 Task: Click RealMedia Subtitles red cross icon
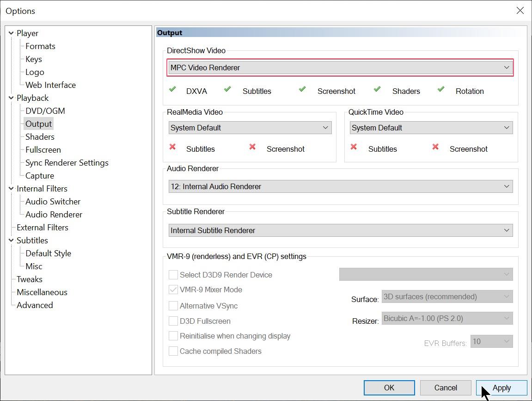(172, 147)
